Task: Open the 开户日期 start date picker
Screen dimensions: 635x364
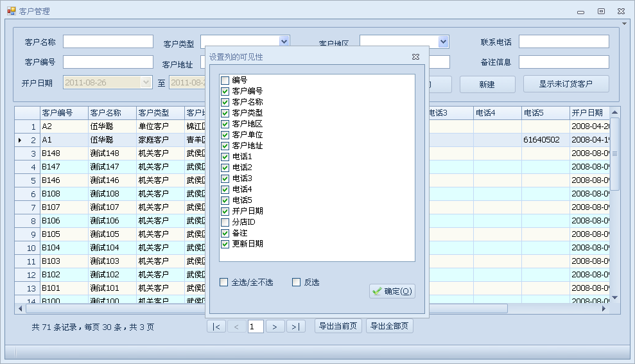Action: point(146,83)
